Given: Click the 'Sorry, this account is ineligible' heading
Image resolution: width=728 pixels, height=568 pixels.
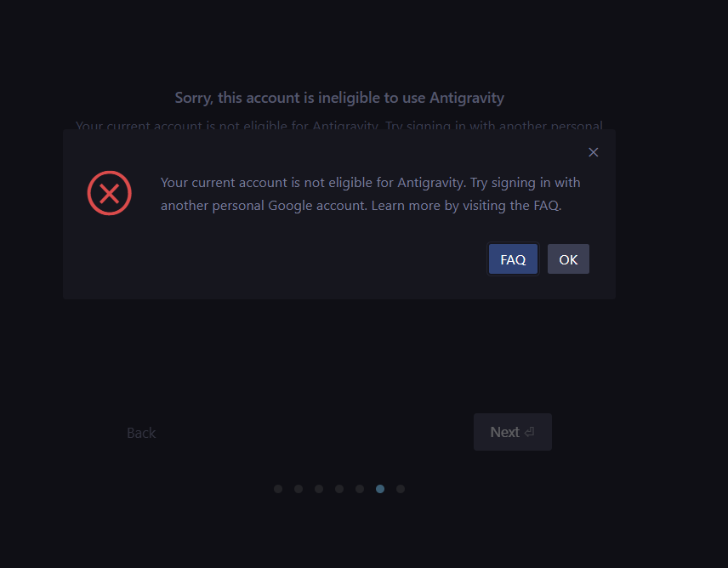Looking at the screenshot, I should tap(339, 98).
